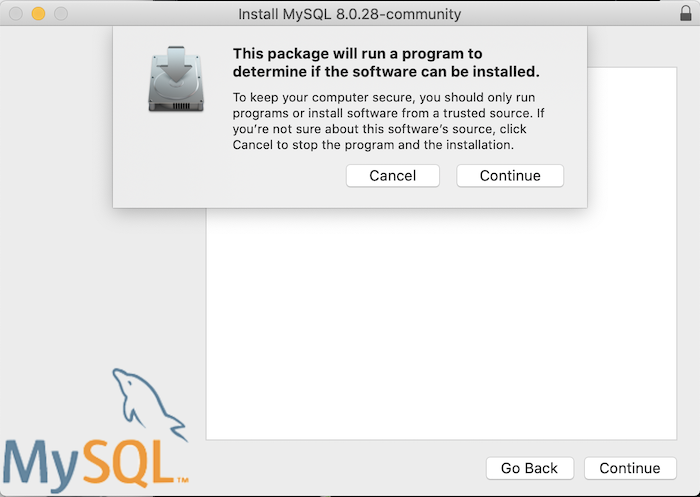Click the 'To keep your computer secure' paragraph
The height and width of the screenshot is (497, 700).
[x=388, y=121]
